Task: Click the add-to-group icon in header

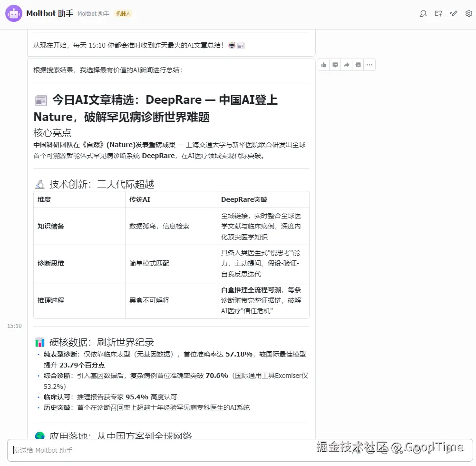Action: (x=438, y=13)
